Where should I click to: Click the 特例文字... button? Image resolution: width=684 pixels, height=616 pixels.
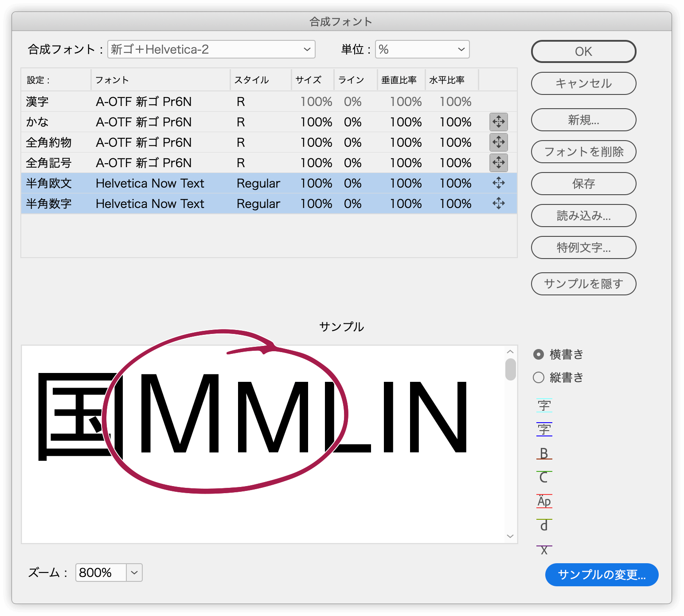[x=583, y=247]
